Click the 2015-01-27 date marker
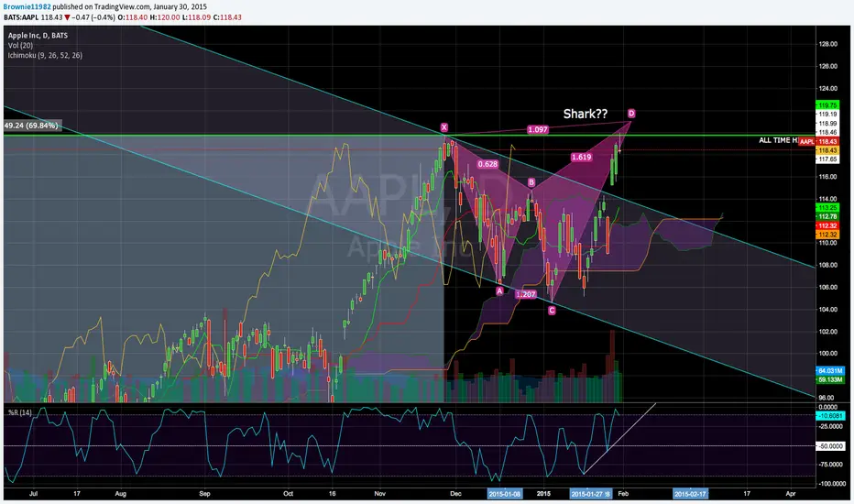 click(x=590, y=494)
